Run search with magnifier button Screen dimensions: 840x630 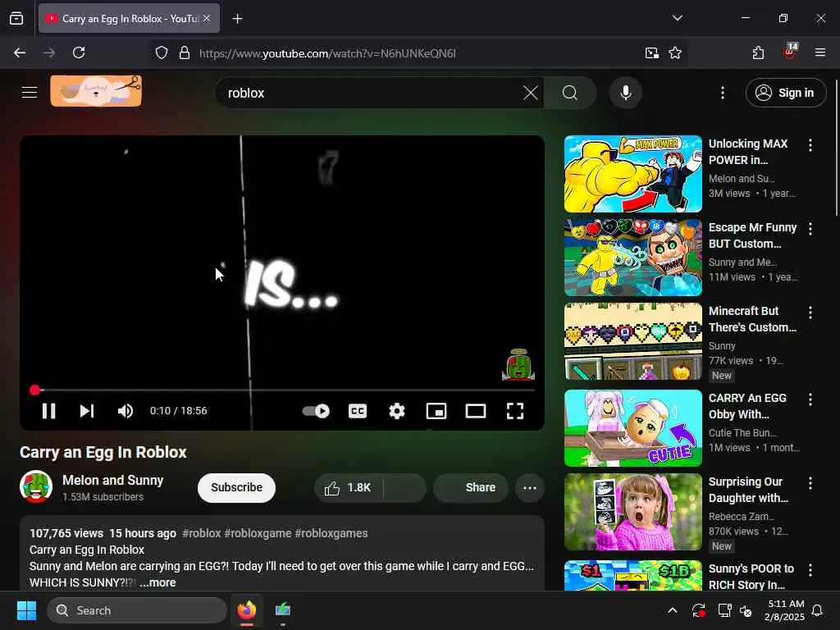[570, 93]
